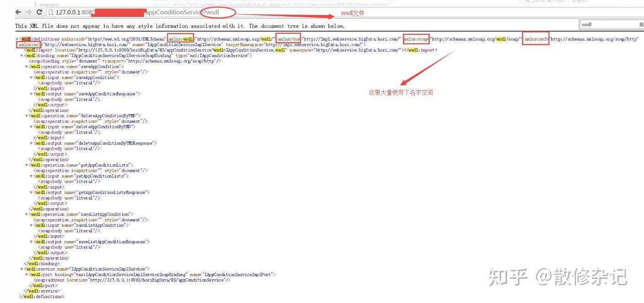The width and height of the screenshot is (644, 303).
Task: Click the 'This XML file does not appear' notice
Action: (x=179, y=26)
